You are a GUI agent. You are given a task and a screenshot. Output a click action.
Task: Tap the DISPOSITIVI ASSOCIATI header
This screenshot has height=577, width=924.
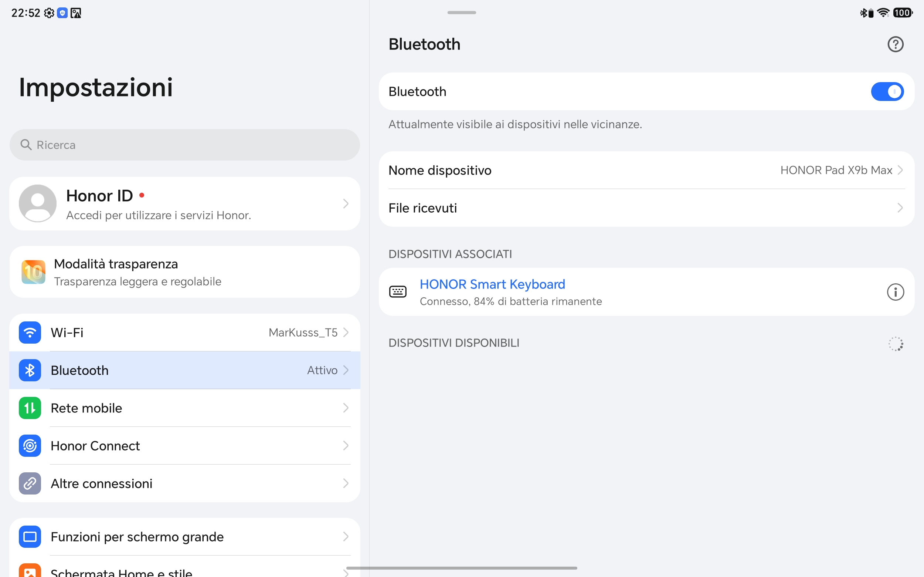(x=450, y=254)
